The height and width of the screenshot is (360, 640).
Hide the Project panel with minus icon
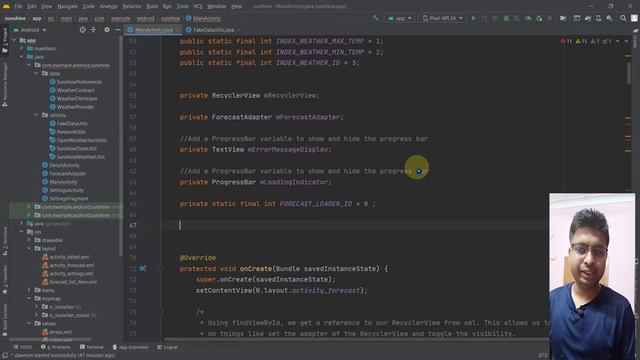[118, 30]
